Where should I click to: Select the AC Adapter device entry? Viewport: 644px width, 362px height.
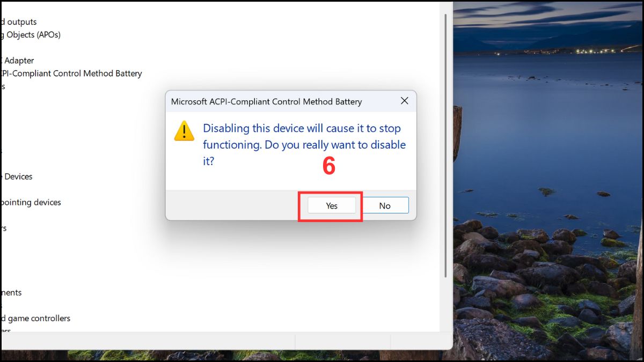click(18, 61)
